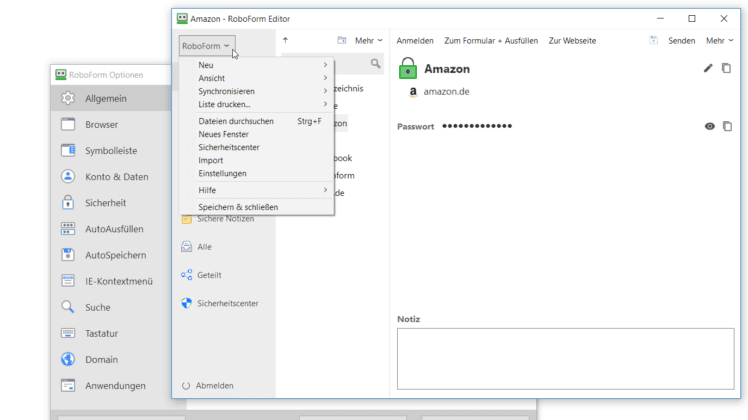This screenshot has width=748, height=420.
Task: Expand the Hilfe submenu
Action: point(257,190)
